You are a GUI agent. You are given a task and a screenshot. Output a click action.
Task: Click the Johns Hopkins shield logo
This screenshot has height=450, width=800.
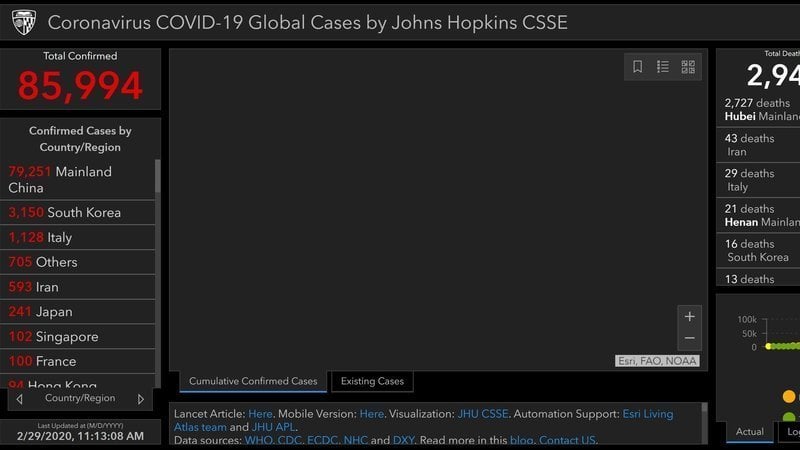coord(24,22)
